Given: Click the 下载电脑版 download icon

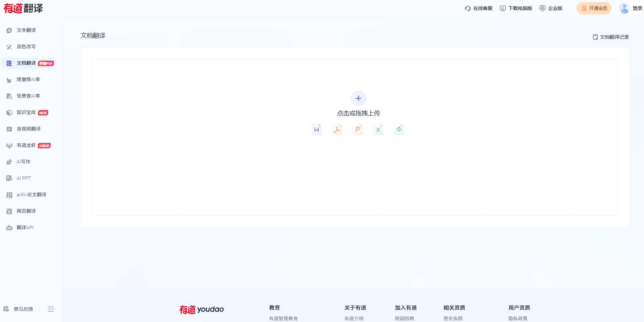Looking at the screenshot, I should 503,8.
